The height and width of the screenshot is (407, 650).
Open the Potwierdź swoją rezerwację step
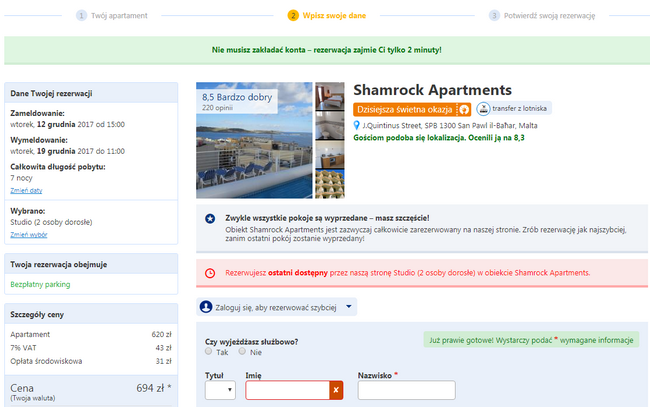click(x=549, y=16)
